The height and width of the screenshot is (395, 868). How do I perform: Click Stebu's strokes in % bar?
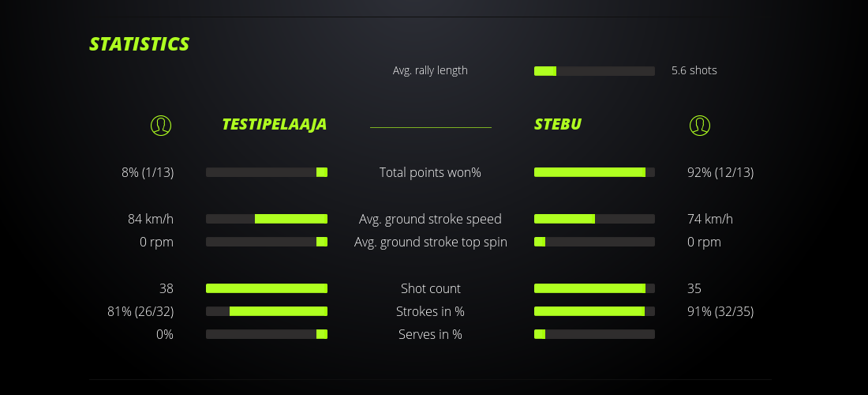pos(594,311)
